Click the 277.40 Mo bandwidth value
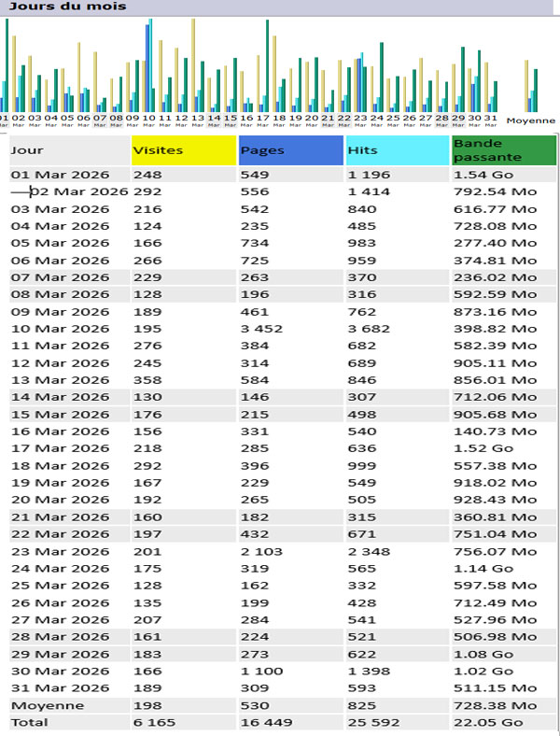 (496, 243)
